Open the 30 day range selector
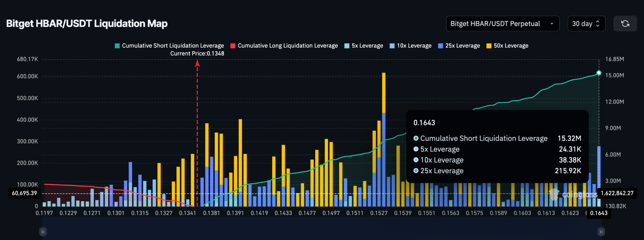Image resolution: width=644 pixels, height=240 pixels. (x=586, y=24)
